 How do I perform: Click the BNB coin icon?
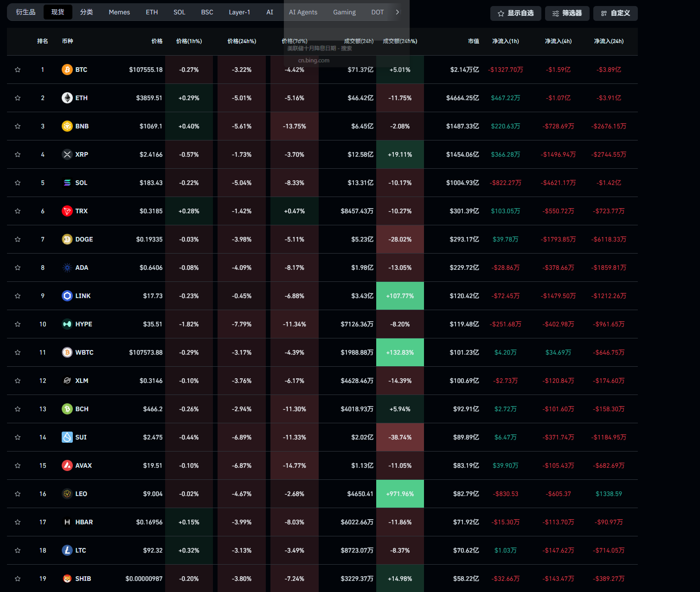pyautogui.click(x=67, y=126)
